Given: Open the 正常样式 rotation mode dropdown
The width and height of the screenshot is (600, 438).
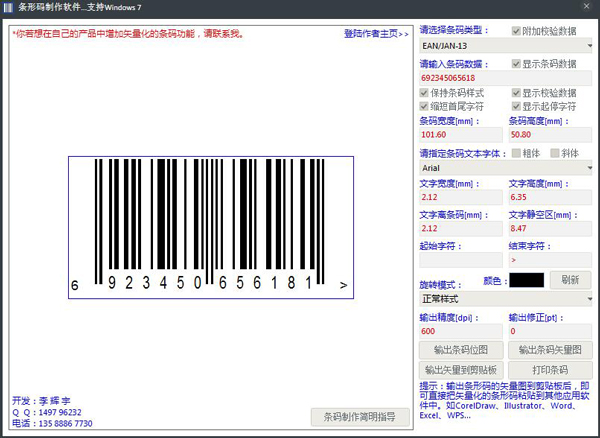Looking at the screenshot, I should coord(505,299).
